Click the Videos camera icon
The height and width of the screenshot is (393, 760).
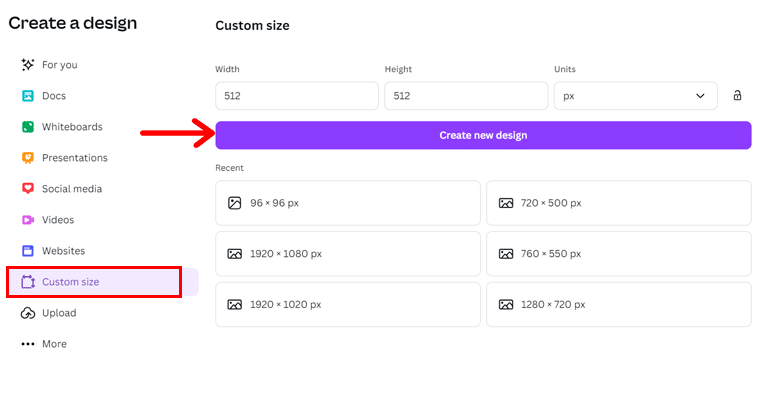(28, 220)
